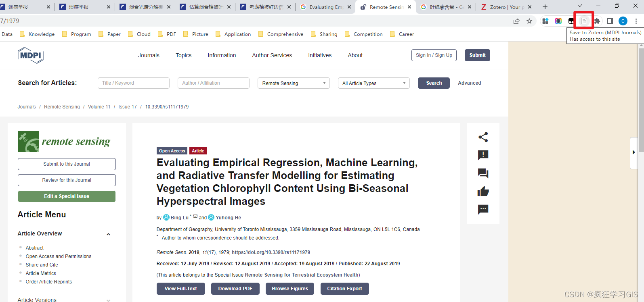Toggle the browser side panel icon

tap(610, 21)
